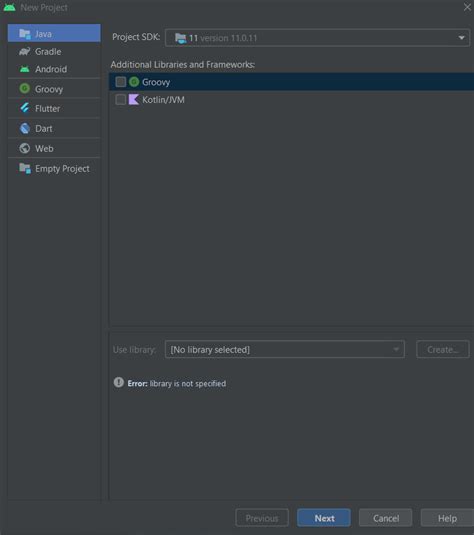This screenshot has height=535, width=474.
Task: Click the Gradle elephant icon
Action: click(x=25, y=52)
